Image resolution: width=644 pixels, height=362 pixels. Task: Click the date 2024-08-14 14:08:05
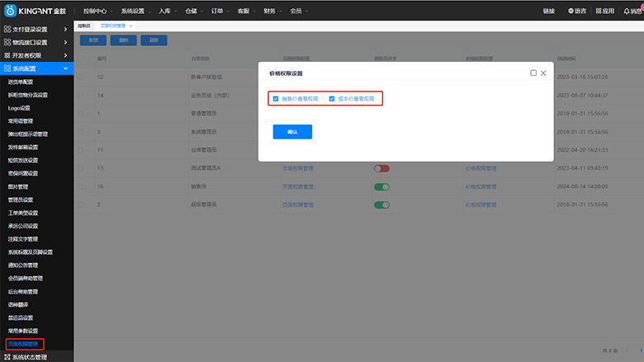click(582, 186)
